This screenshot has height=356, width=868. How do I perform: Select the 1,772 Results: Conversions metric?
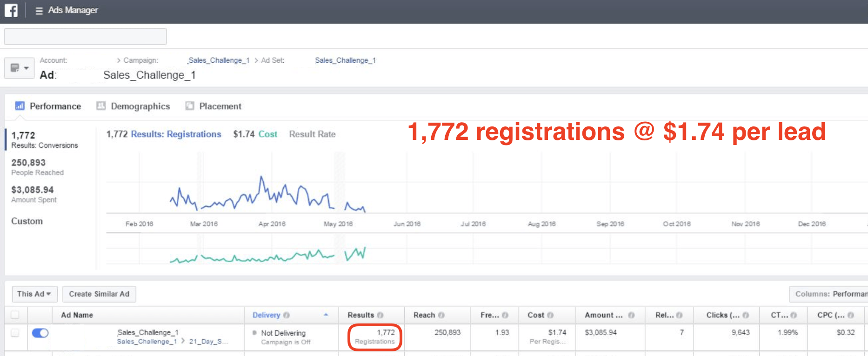coord(45,140)
